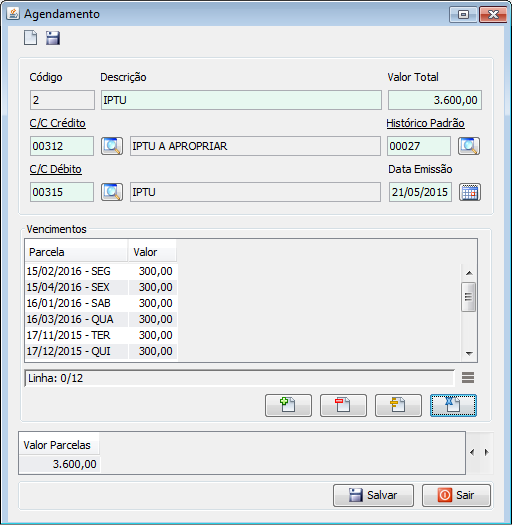The width and height of the screenshot is (512, 525).
Task: Click the Vencimentos vertical scrollbar thumb
Action: [x=468, y=297]
